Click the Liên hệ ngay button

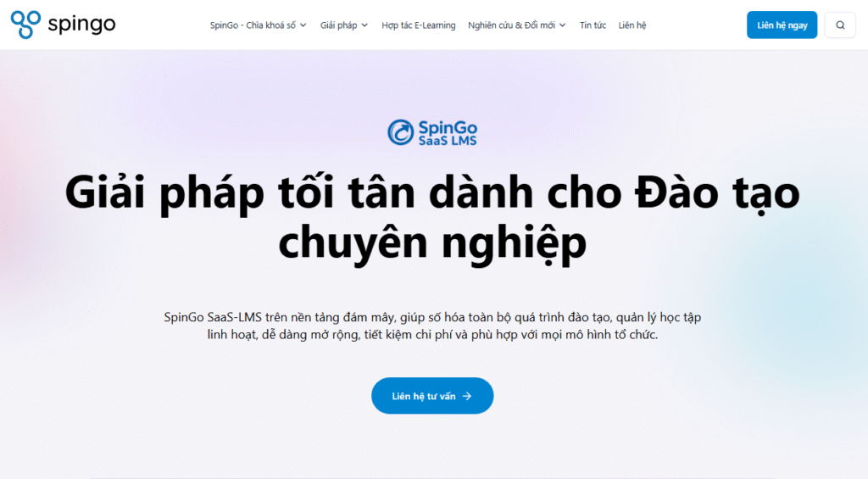point(782,25)
